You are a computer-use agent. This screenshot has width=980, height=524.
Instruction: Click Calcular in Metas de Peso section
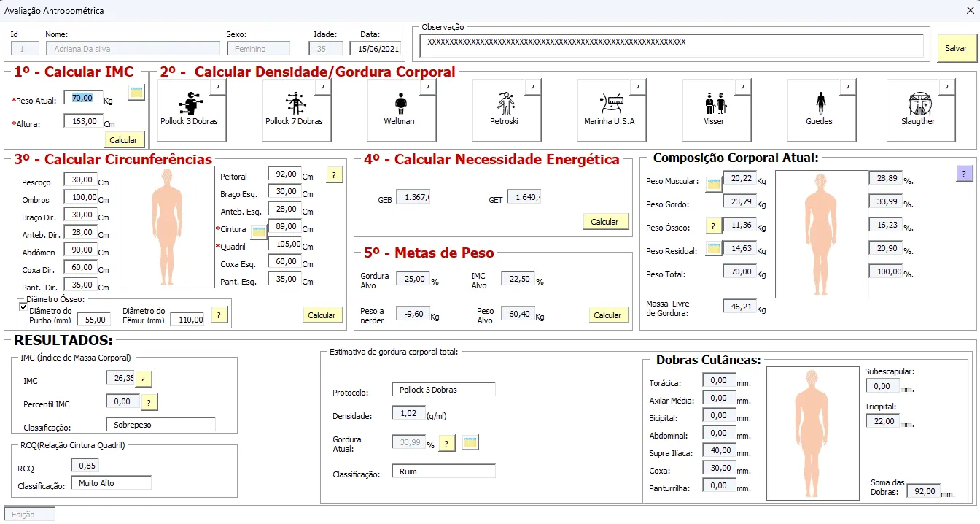[607, 315]
